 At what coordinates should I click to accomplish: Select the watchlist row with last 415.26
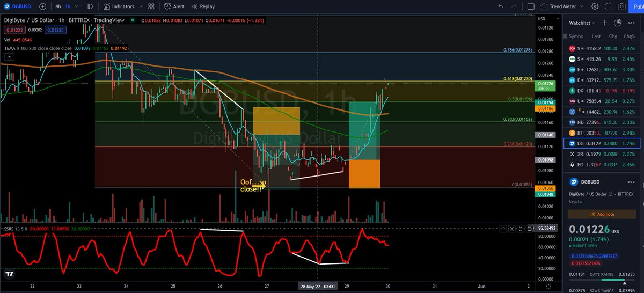pyautogui.click(x=603, y=59)
